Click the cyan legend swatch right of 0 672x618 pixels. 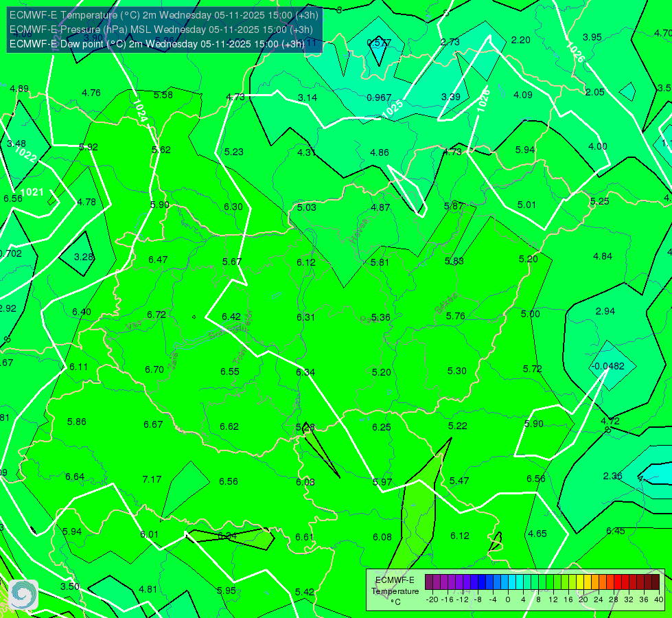[512, 582]
